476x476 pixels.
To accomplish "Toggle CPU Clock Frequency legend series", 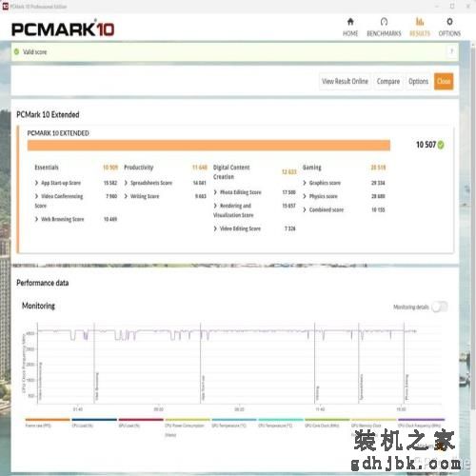I will pos(421,424).
